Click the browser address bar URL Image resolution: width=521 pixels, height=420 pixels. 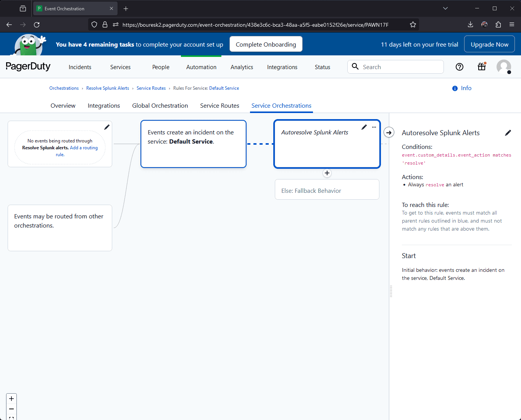[255, 25]
